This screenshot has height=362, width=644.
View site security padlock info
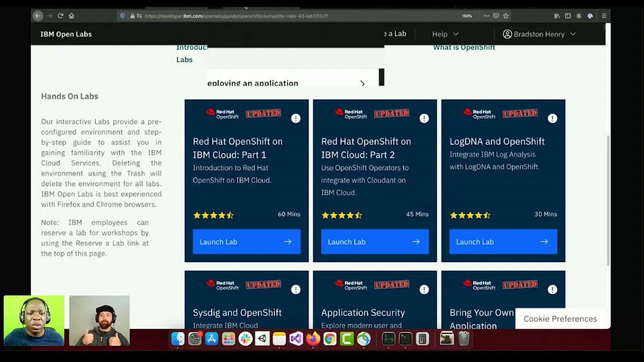(132, 16)
